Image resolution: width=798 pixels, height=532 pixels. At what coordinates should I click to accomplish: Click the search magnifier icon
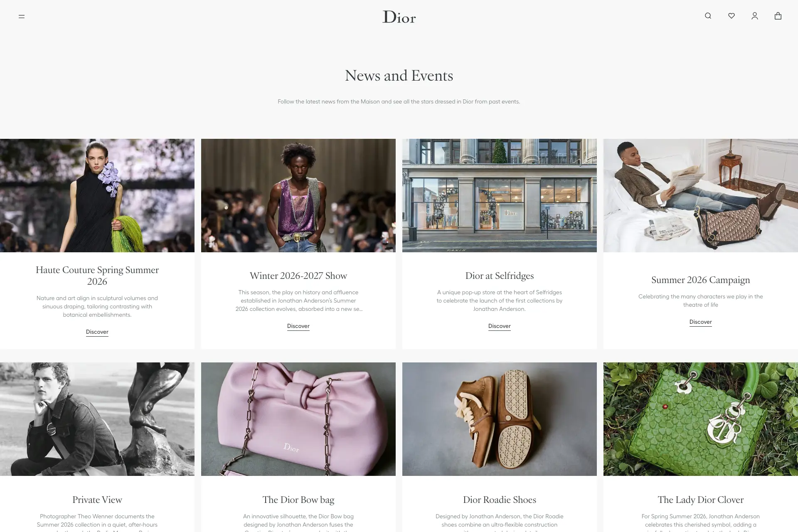tap(708, 16)
